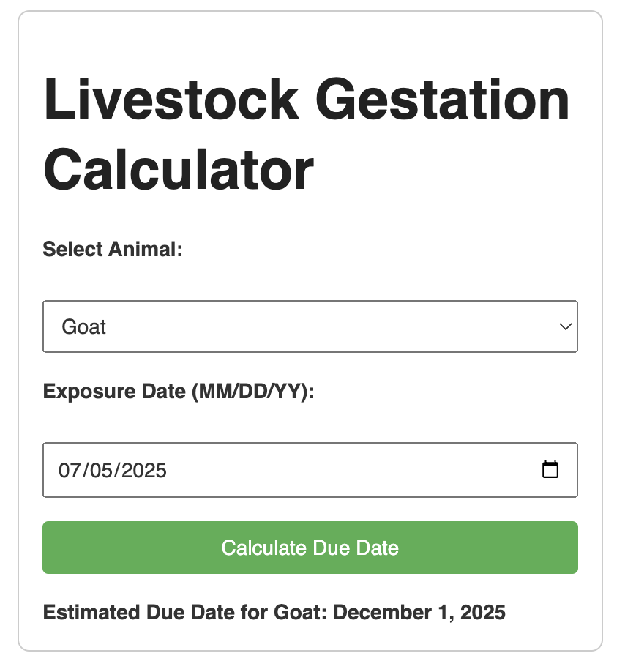This screenshot has height=672, width=625.
Task: Click the Select Animal label
Action: point(113,249)
